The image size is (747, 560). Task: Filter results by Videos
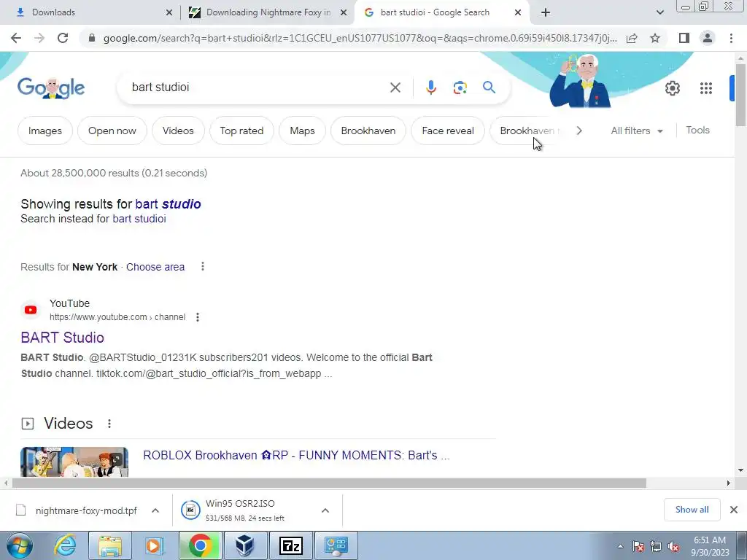(x=178, y=131)
